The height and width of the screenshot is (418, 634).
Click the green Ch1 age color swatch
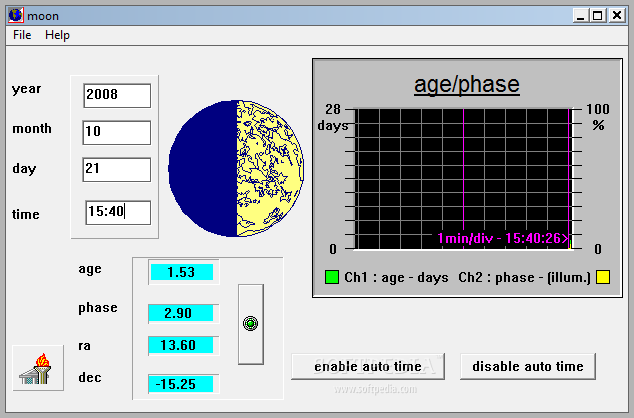click(x=332, y=277)
